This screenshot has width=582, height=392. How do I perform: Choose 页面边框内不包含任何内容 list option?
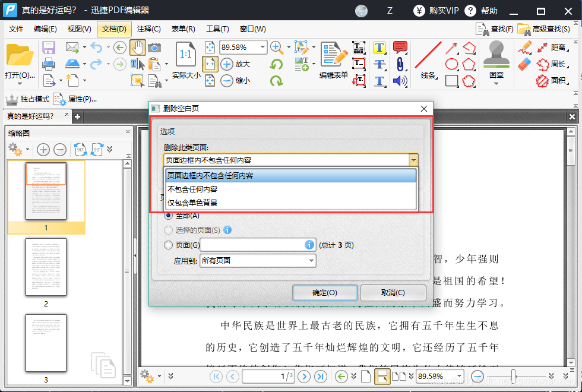tap(291, 176)
